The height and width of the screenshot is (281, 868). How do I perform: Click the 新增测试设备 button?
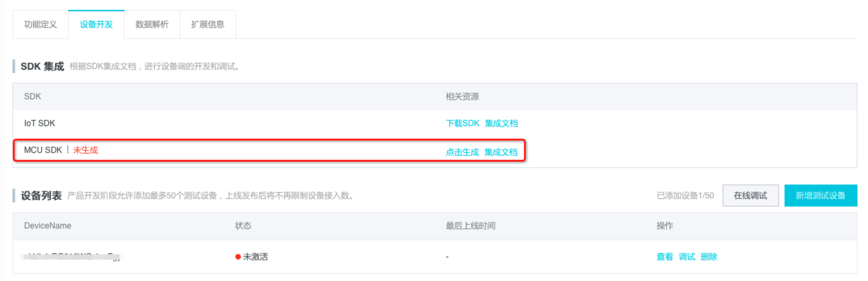tap(820, 196)
